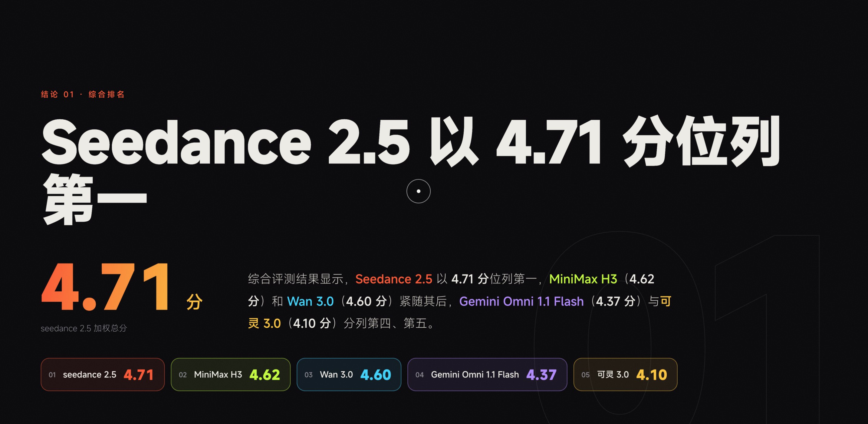Viewport: 868px width, 424px height.
Task: Click the headline Seedance 2.5 以 4.71 分位列
Action: (411, 141)
